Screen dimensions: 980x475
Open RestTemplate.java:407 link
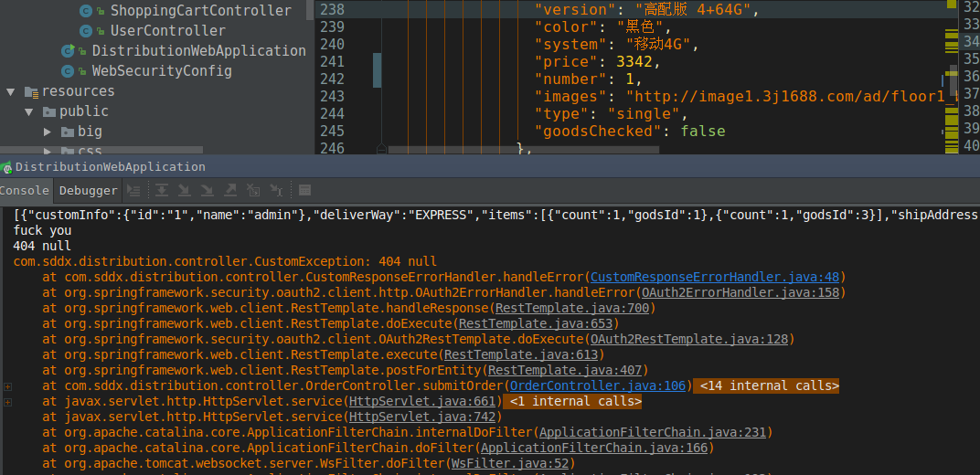[565, 371]
